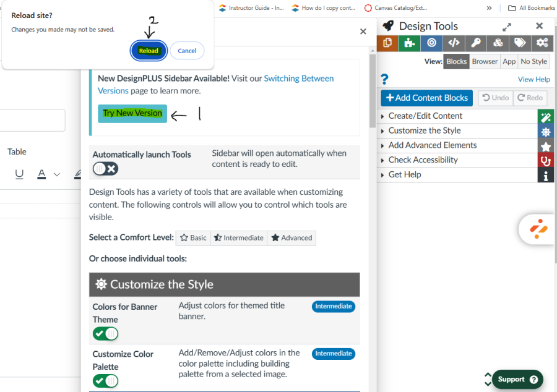
Task: Click Intermediate badge for Banner Theme
Action: [x=334, y=307]
